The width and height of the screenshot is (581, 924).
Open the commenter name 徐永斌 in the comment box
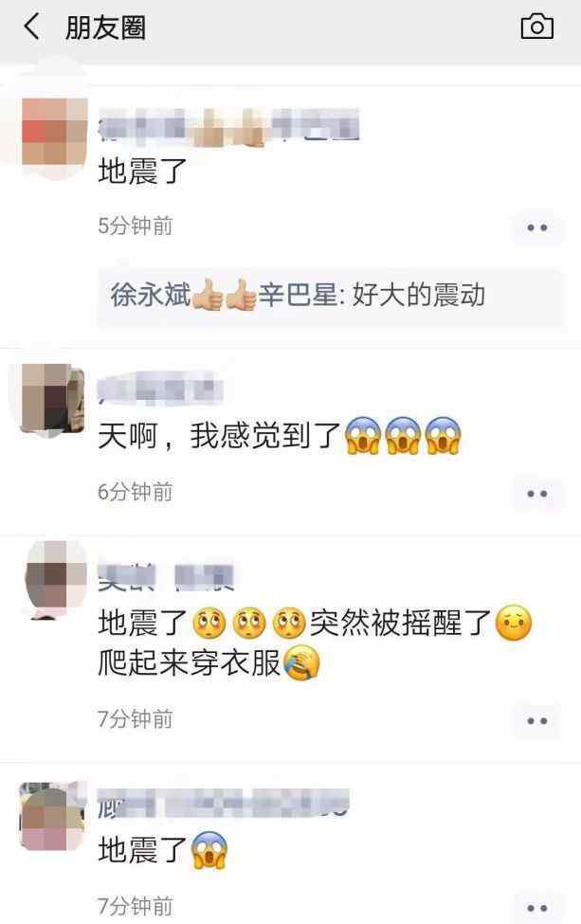(x=151, y=296)
